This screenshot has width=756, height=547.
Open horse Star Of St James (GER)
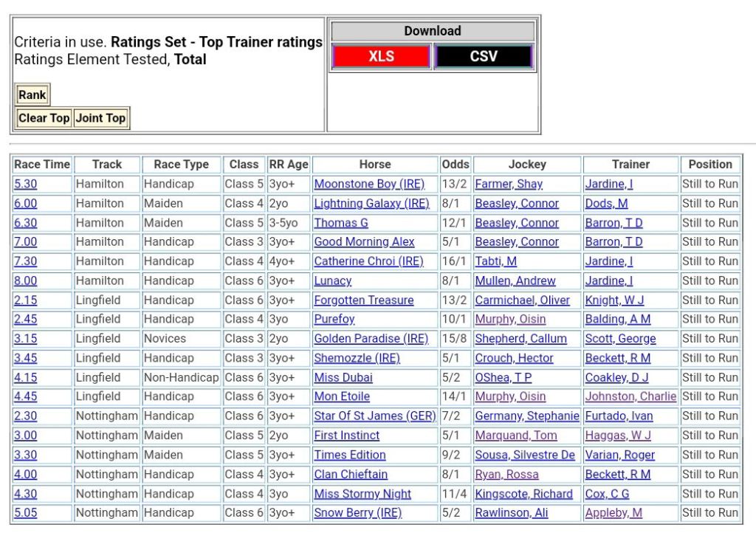pyautogui.click(x=374, y=416)
